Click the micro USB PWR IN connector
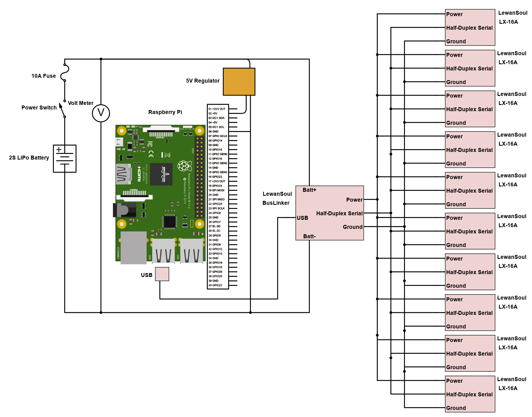532x417 pixels. click(x=119, y=142)
